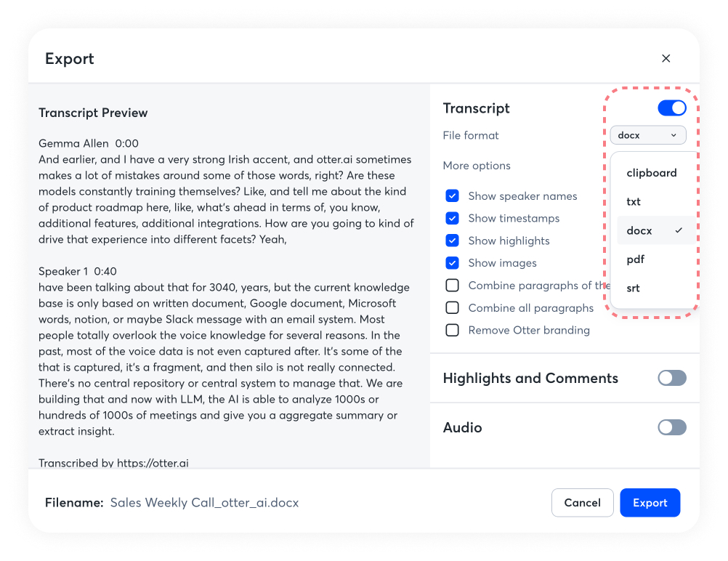Choose clipboard from the format list

point(652,173)
